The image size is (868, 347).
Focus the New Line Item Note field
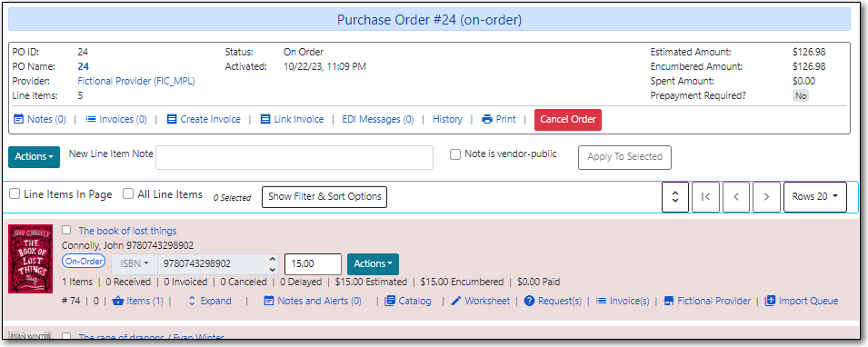[294, 158]
